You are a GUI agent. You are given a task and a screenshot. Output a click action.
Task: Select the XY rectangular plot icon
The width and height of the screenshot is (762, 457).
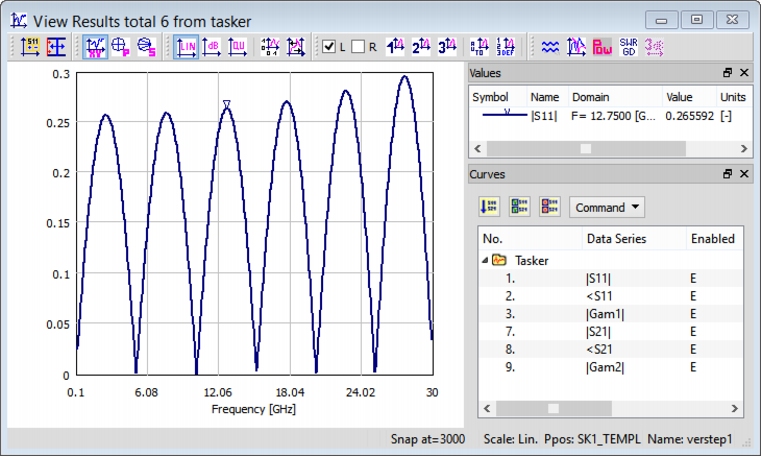[95, 47]
